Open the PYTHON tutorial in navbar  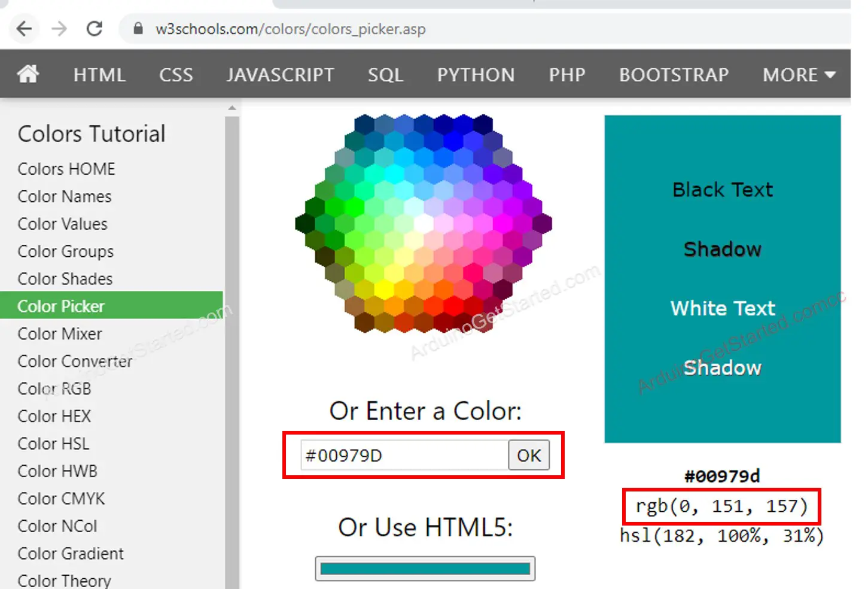[476, 75]
